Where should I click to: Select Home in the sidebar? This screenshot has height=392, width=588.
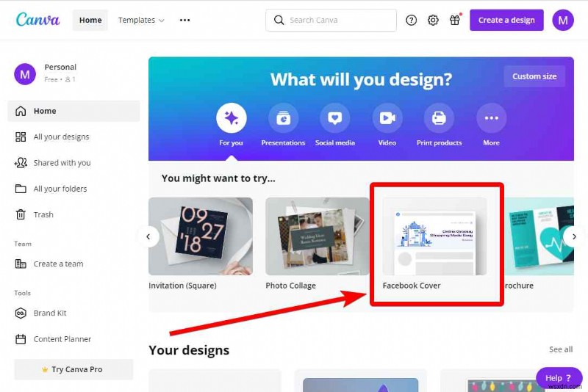click(x=73, y=111)
